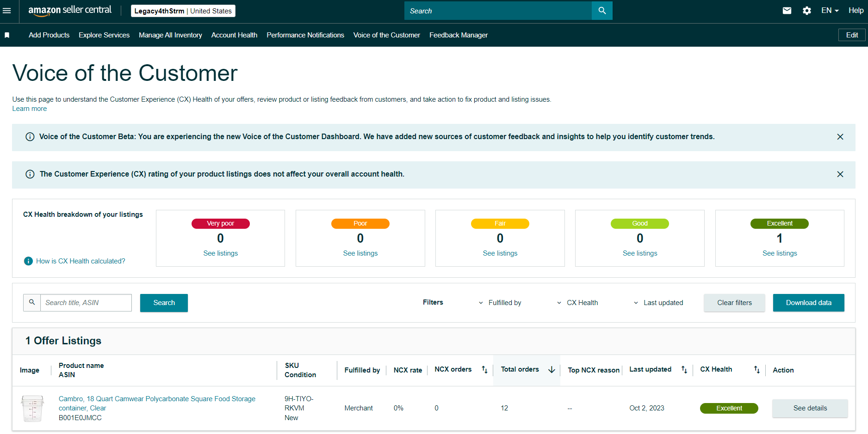The width and height of the screenshot is (868, 434).
Task: Dismiss the CX rating account health banner
Action: 840,174
